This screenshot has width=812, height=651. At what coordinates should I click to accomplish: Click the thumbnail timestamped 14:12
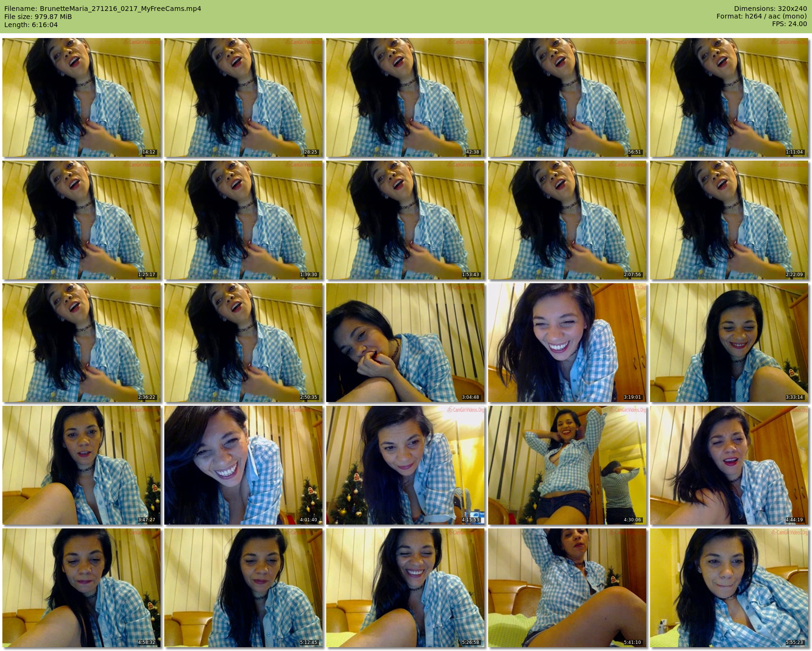(81, 97)
